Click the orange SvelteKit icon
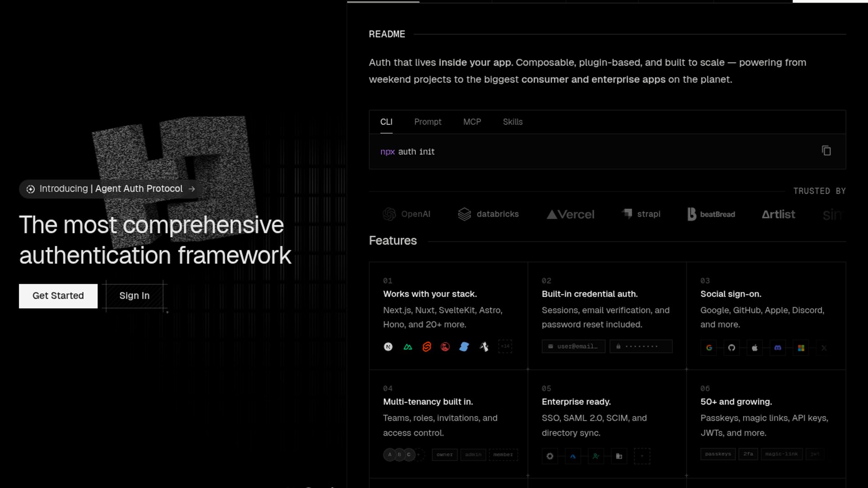 tap(426, 347)
